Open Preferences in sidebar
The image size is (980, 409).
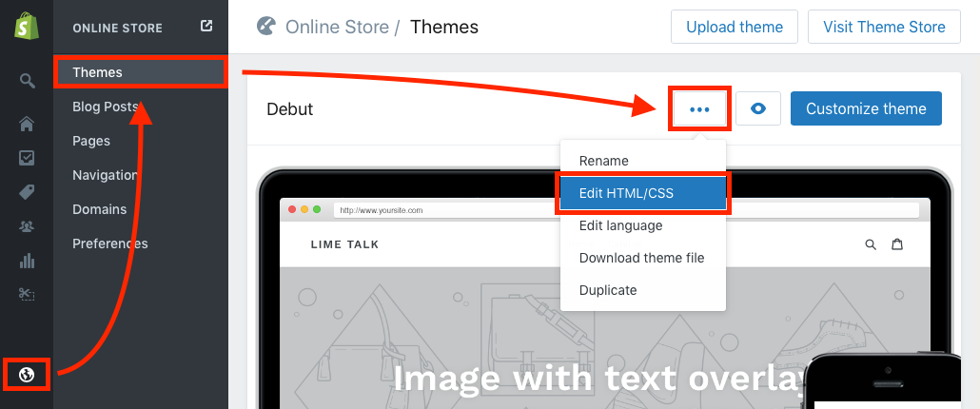coord(110,243)
